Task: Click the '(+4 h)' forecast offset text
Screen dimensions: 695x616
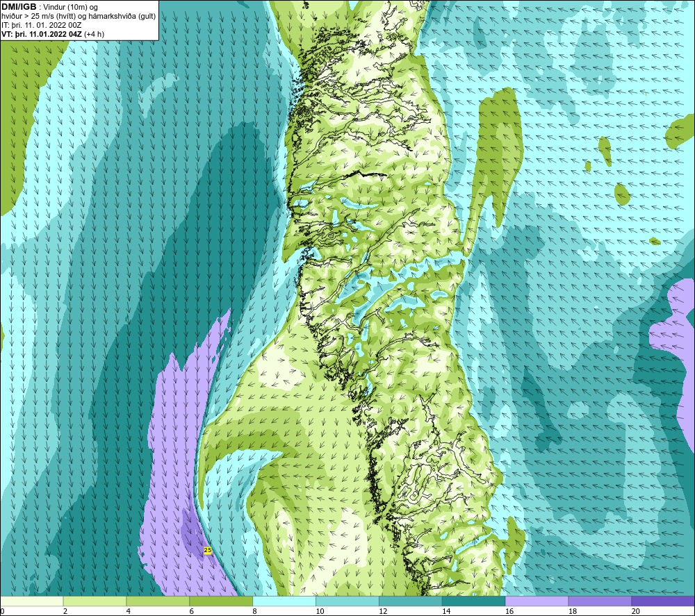Action: pos(95,34)
